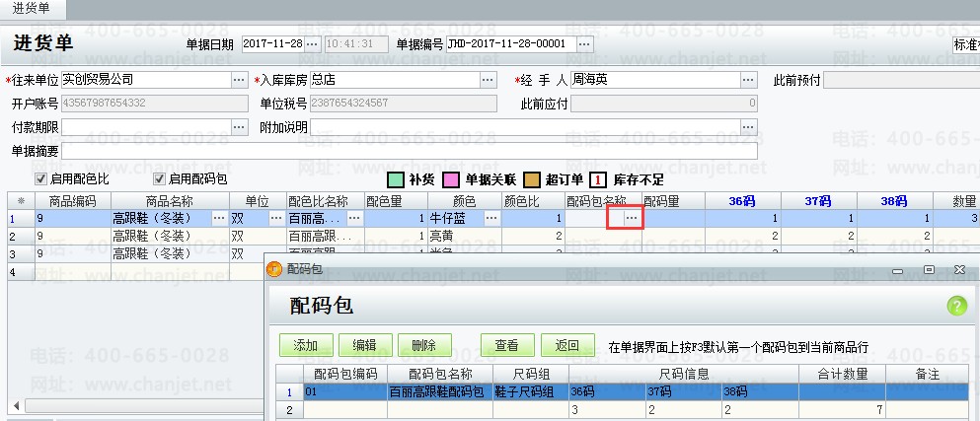The image size is (980, 421).
Task: Expand the 付款期限 selector button
Action: point(239,127)
